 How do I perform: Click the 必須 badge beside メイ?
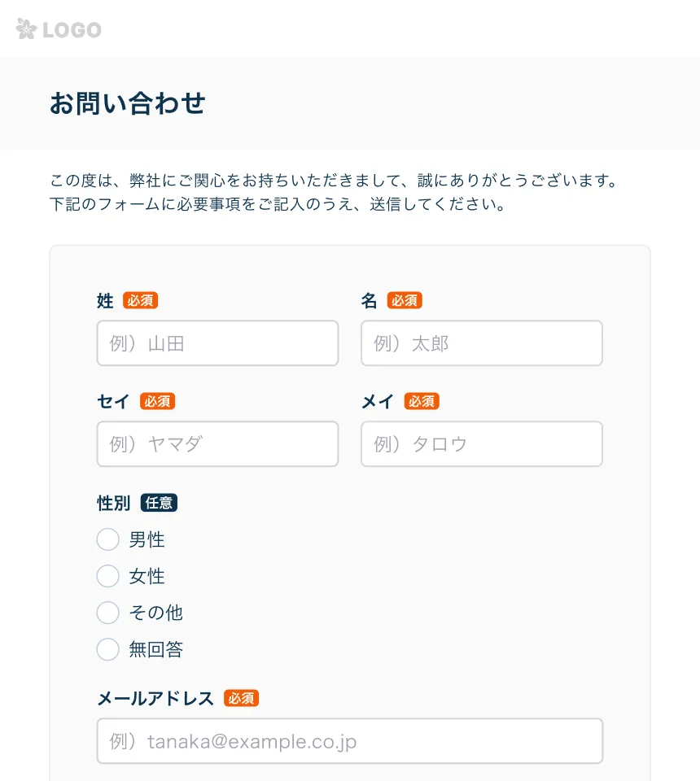click(422, 401)
